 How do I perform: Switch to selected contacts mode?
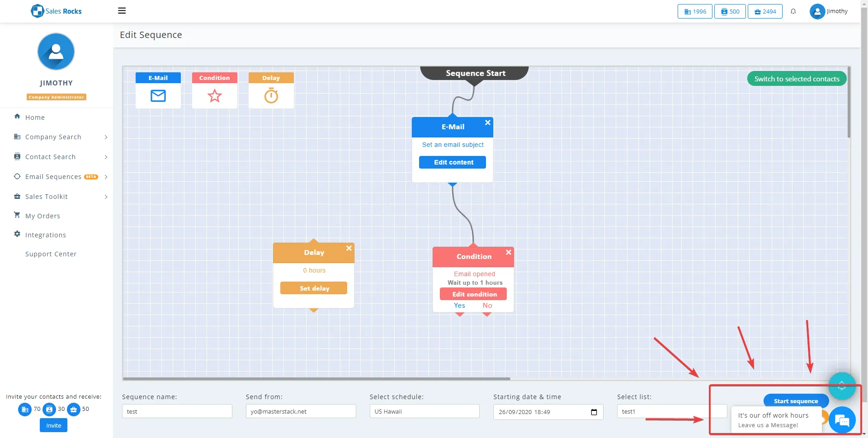[x=797, y=79]
